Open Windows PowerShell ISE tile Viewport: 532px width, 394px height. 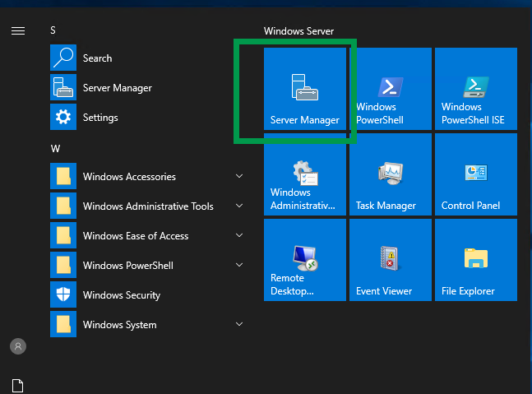[475, 89]
